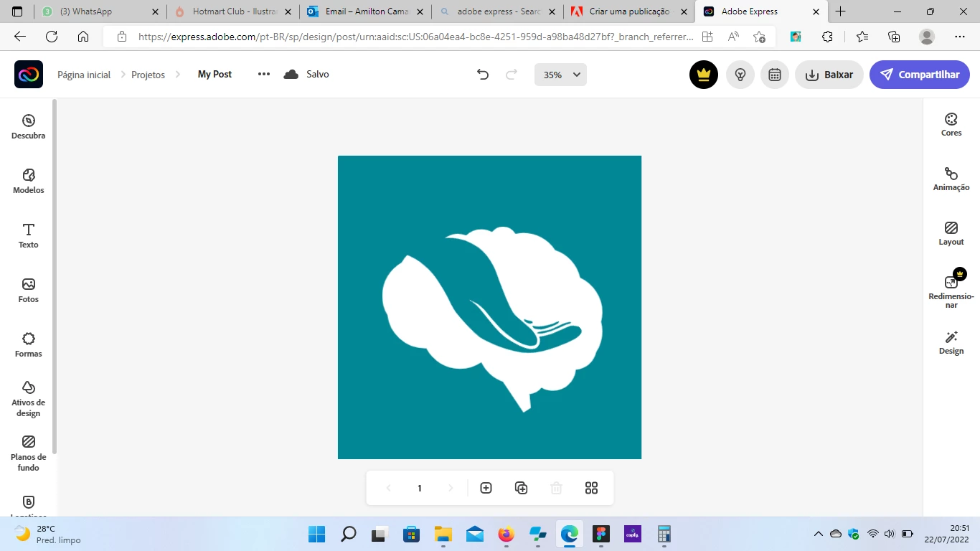Delete the current page with trash icon
Image resolution: width=980 pixels, height=551 pixels.
click(556, 488)
